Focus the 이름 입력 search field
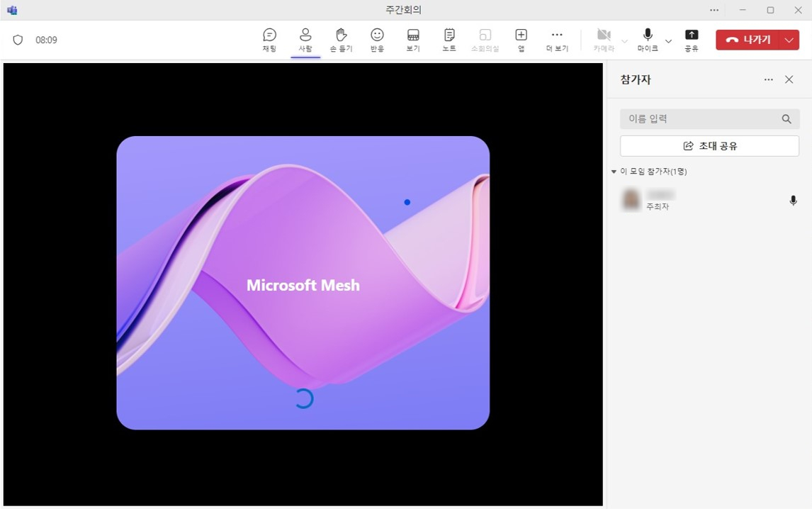The image size is (812, 509). (709, 118)
